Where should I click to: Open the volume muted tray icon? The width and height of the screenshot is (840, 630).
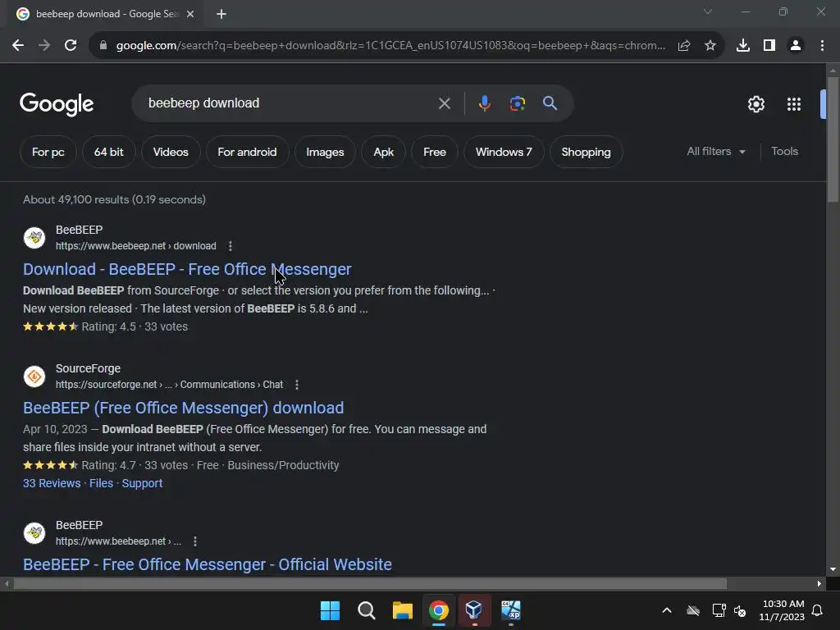(740, 610)
